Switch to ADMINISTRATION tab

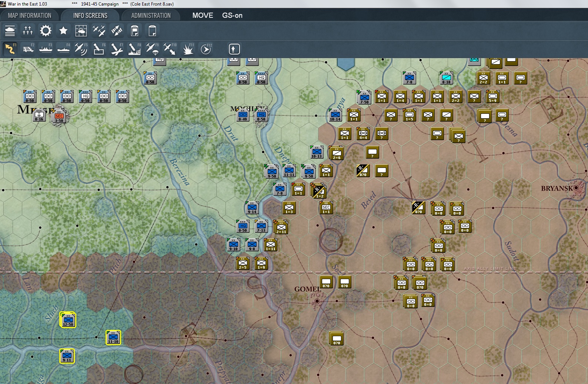coord(151,16)
